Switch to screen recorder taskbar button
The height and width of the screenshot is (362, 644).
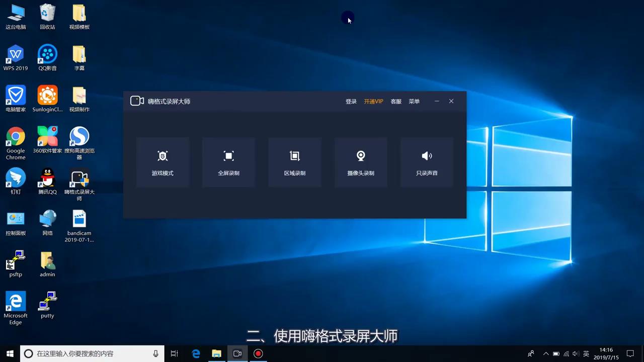[x=237, y=353]
